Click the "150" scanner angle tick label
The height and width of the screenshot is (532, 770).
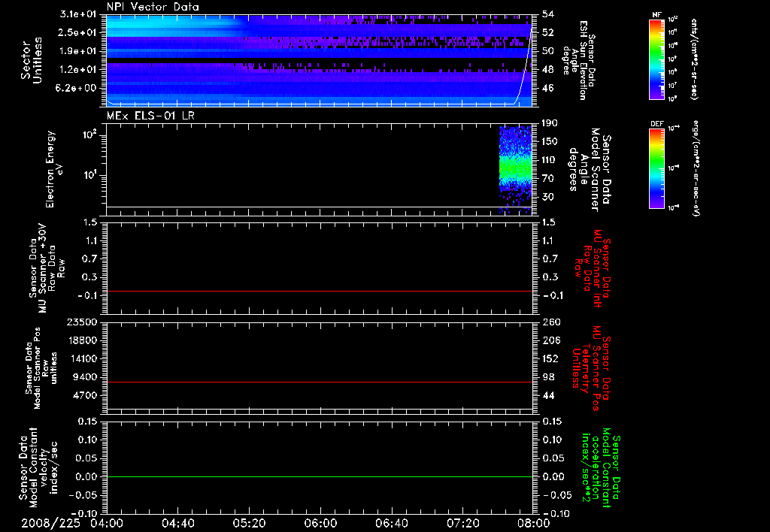coord(550,141)
